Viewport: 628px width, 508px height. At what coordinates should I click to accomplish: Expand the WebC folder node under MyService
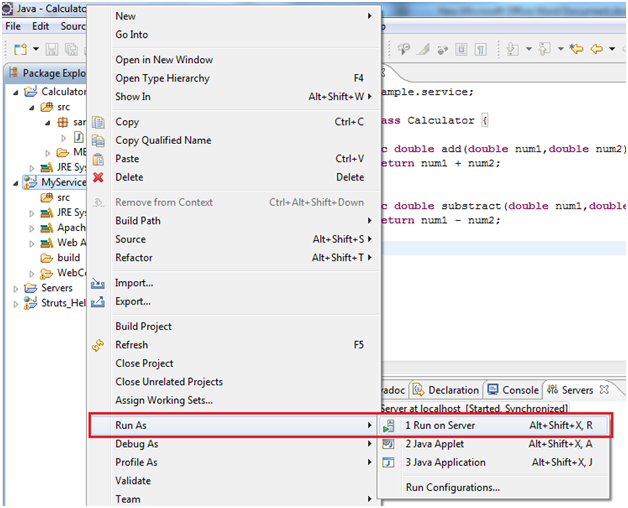coord(32,274)
